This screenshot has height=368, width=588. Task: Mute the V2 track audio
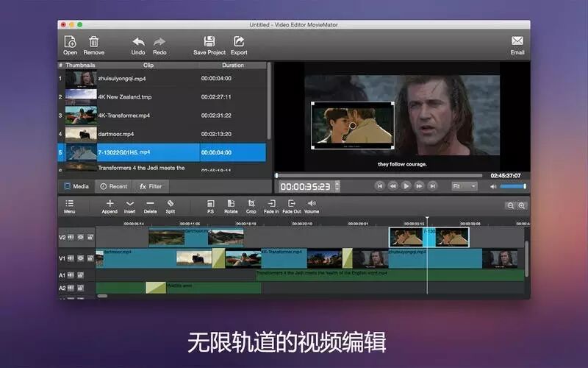pyautogui.click(x=71, y=237)
